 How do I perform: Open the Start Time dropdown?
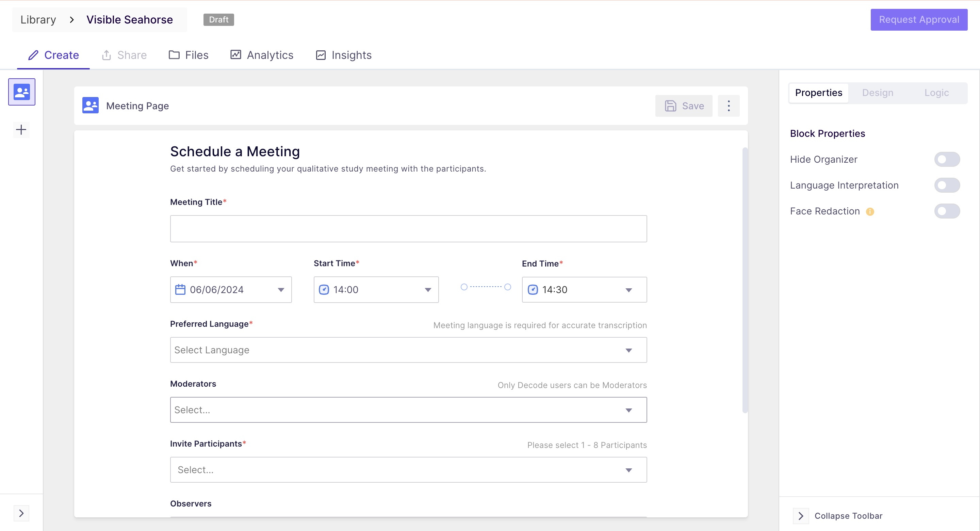click(x=376, y=290)
